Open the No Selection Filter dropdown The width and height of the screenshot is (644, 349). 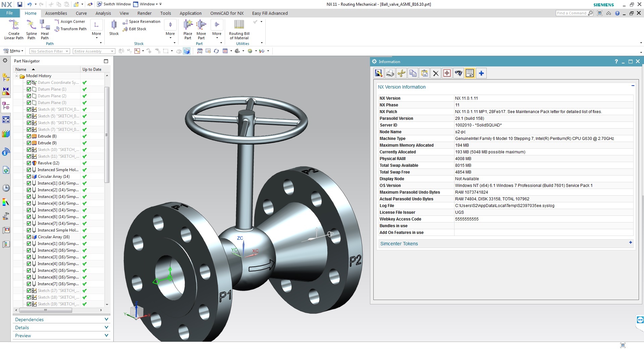(50, 51)
